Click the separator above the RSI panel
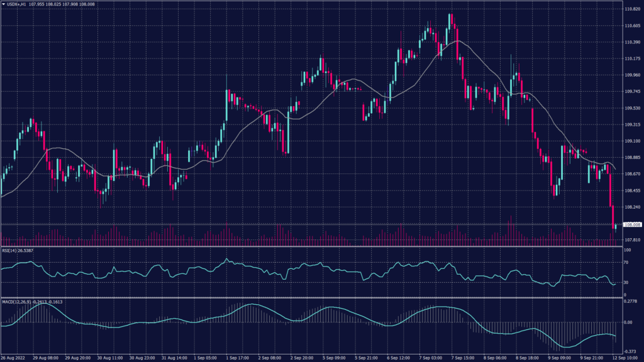The height and width of the screenshot is (362, 644). pos(314,245)
